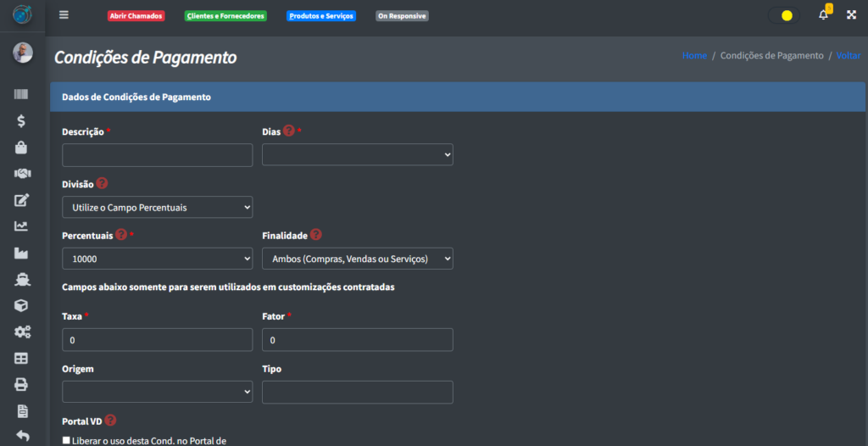Open the hamburger menu at top
The image size is (868, 446).
[64, 15]
